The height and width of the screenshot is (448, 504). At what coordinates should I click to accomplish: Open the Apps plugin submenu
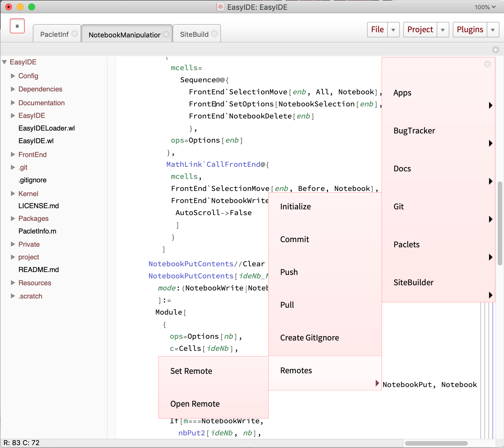[x=438, y=93]
